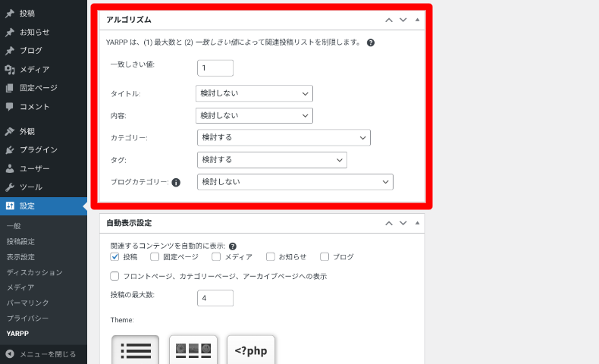The width and height of the screenshot is (599, 364).
Task: Click the メニューを閉じる collapse arrow icon
Action: click(x=10, y=354)
